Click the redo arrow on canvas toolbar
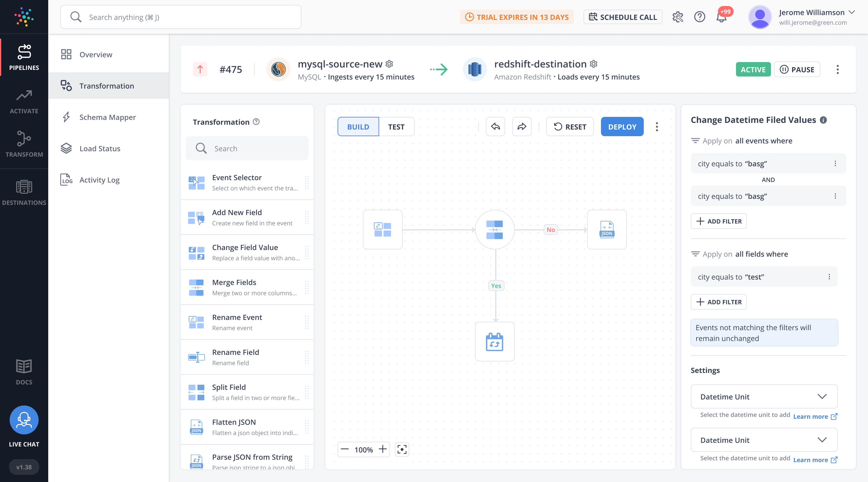The height and width of the screenshot is (482, 868). click(522, 127)
